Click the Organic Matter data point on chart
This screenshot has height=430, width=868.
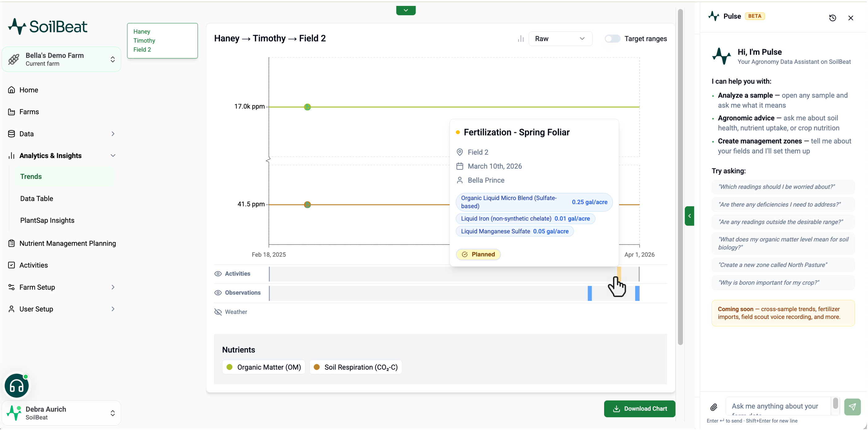point(307,107)
